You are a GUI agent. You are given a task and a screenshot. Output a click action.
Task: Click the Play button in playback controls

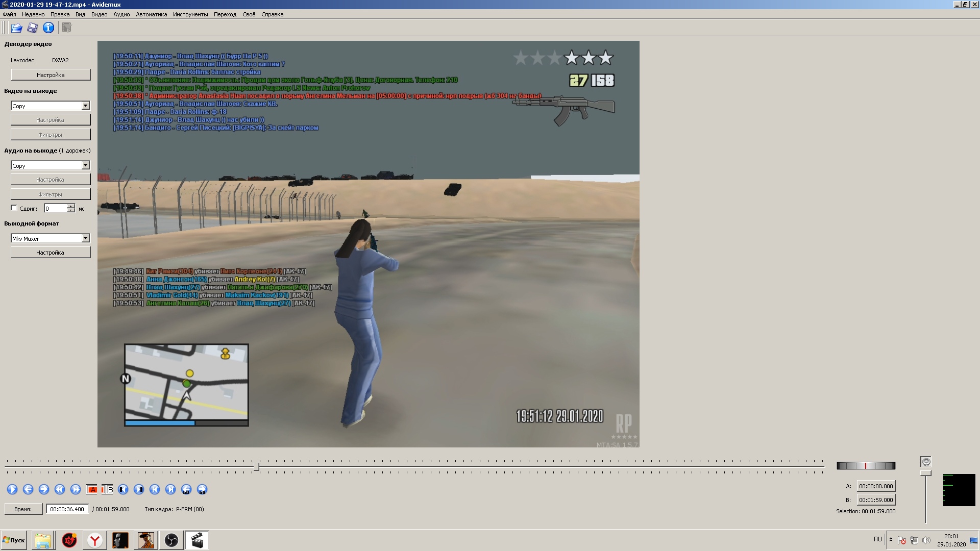click(12, 490)
